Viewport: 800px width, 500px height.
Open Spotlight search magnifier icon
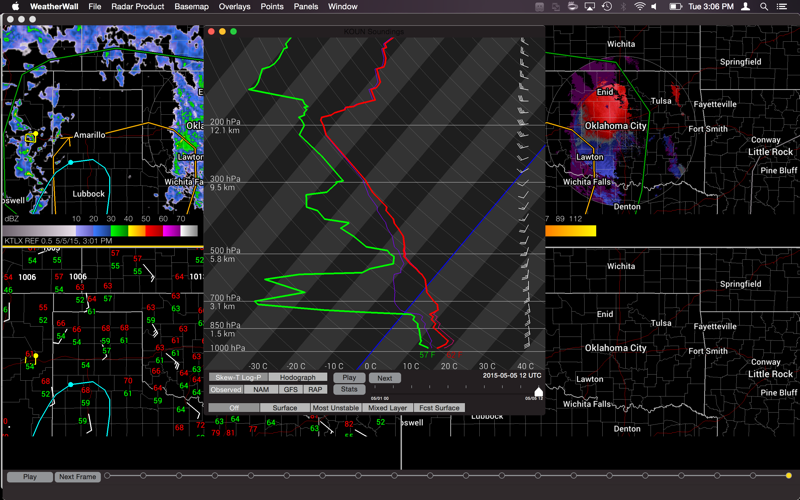(765, 7)
